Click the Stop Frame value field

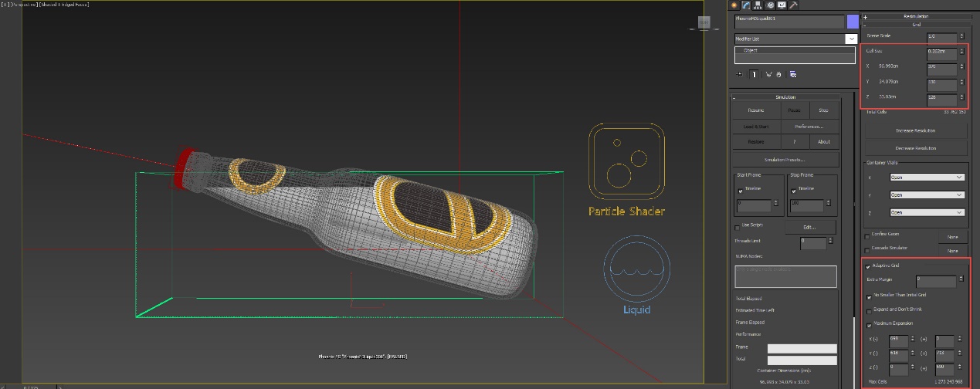(808, 205)
